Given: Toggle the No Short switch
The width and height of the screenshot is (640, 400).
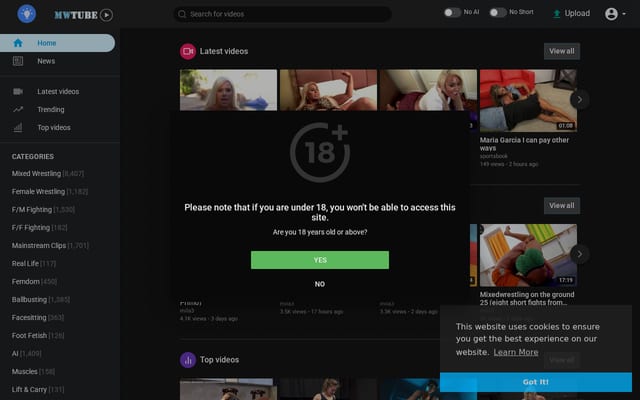Looking at the screenshot, I should (498, 12).
